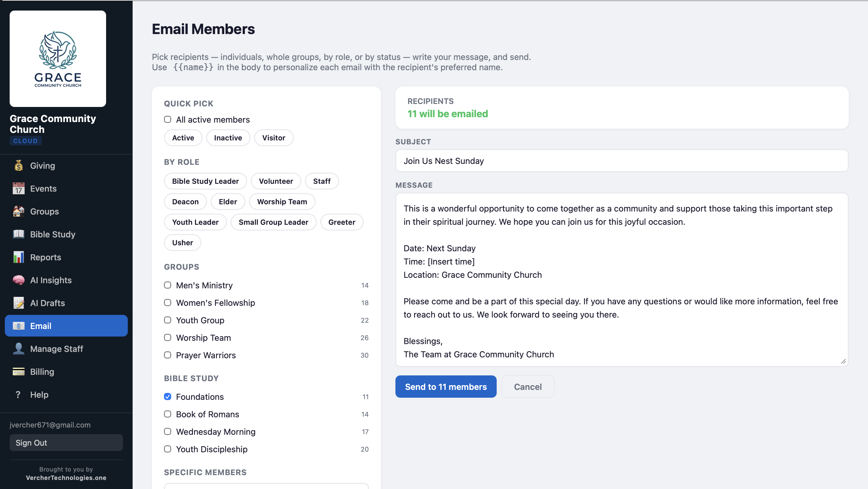The width and height of the screenshot is (868, 489).
Task: Go to the Help menu item
Action: [39, 394]
